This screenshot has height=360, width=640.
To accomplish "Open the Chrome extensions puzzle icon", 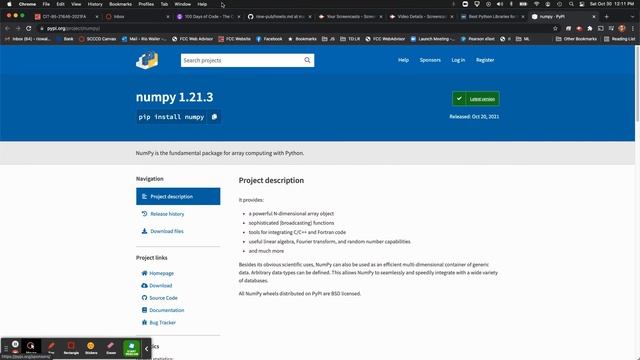I will [x=590, y=28].
